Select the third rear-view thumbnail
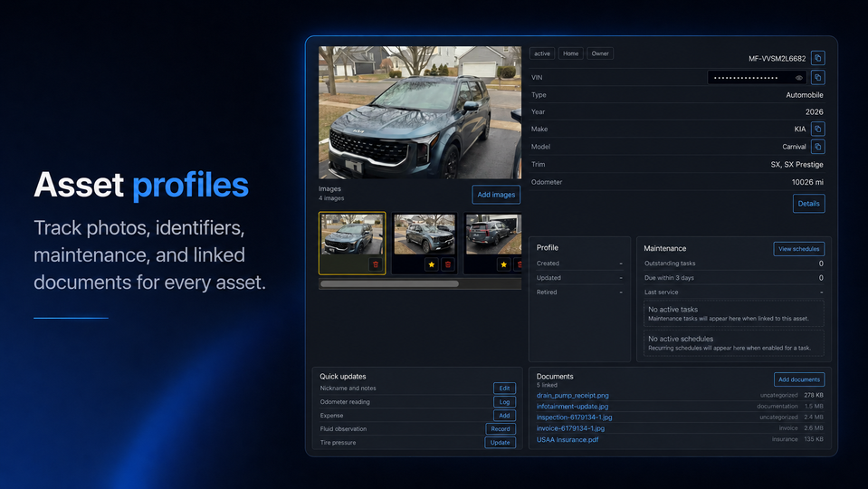The width and height of the screenshot is (868, 489). tap(494, 235)
